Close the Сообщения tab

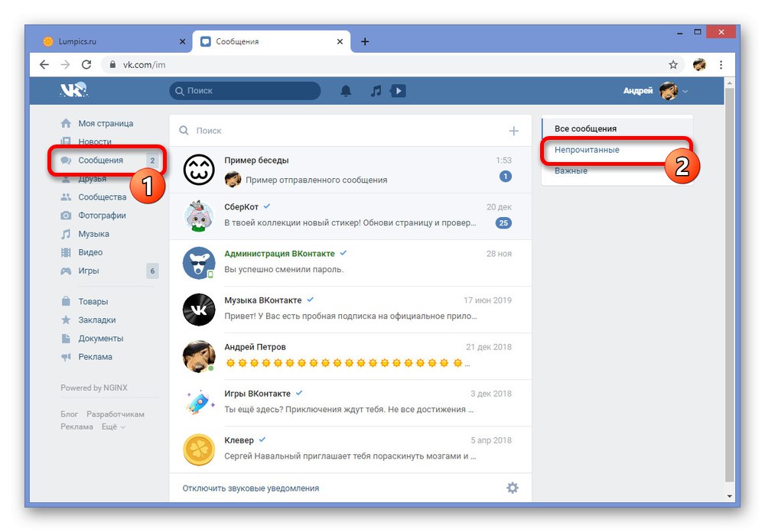pos(340,41)
